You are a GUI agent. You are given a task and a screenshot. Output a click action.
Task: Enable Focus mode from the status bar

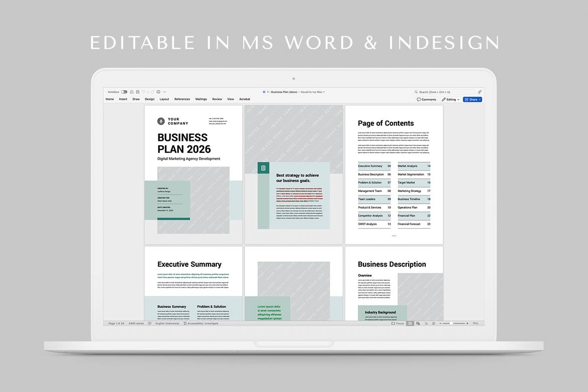click(x=398, y=324)
